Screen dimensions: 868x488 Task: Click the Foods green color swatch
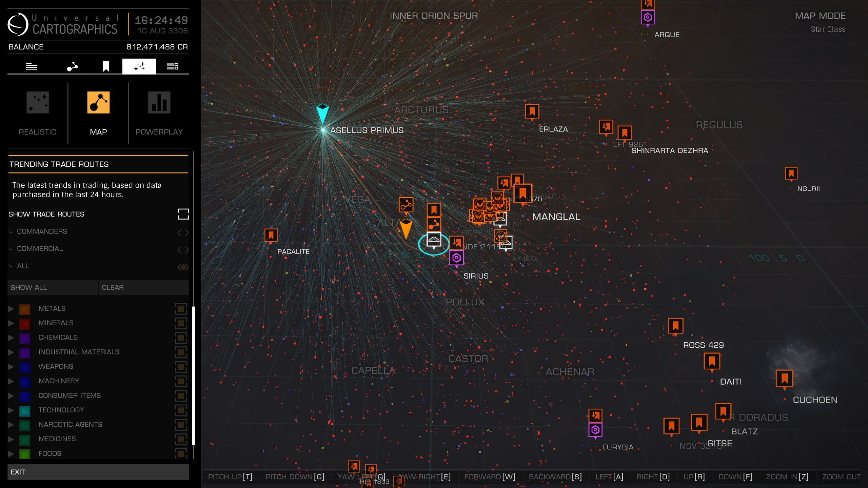[25, 454]
